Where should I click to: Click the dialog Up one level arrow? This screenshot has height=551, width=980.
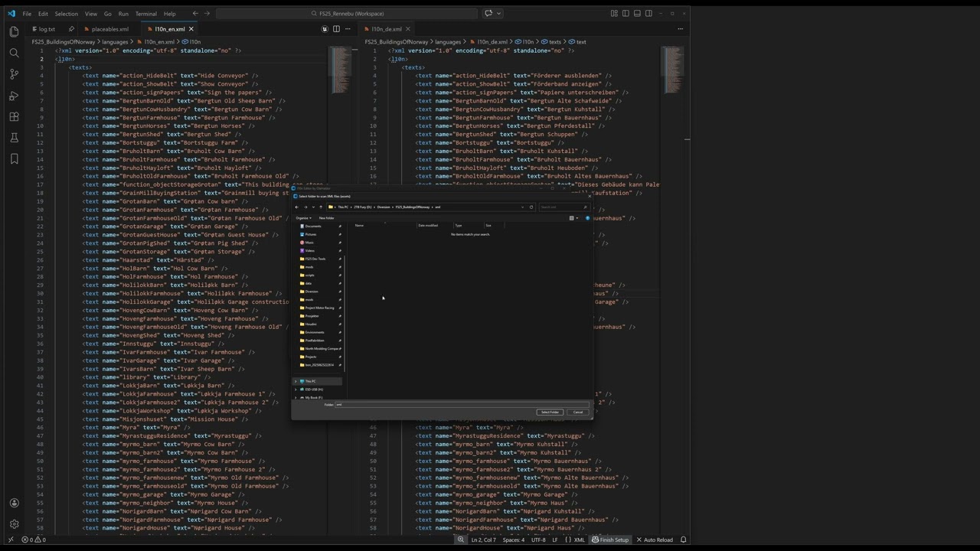click(321, 207)
